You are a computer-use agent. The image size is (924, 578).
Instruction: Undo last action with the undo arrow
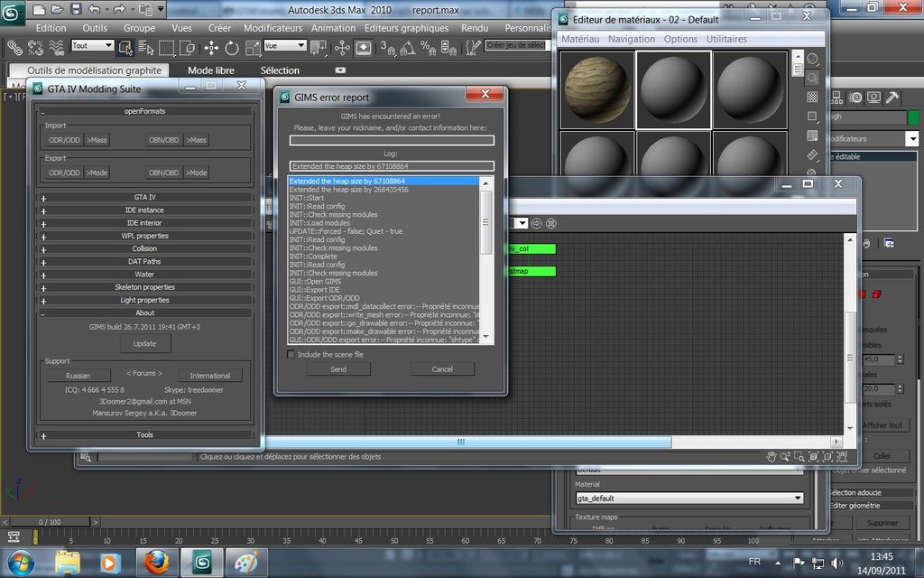click(94, 9)
